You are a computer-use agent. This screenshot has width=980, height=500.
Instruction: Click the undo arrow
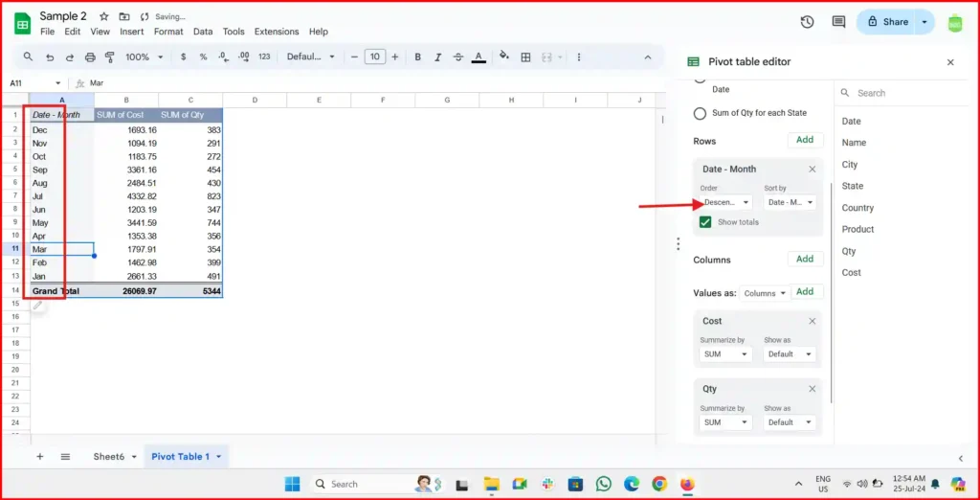point(50,57)
